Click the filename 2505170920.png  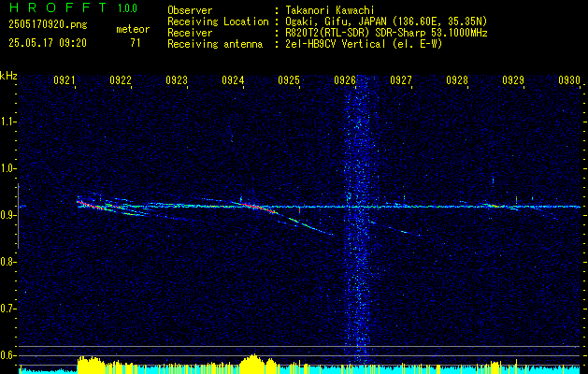[48, 25]
